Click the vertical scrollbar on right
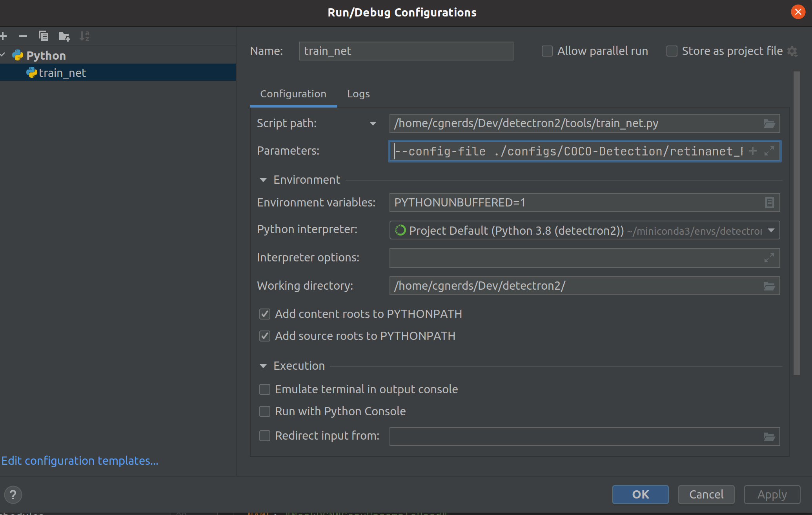Image resolution: width=812 pixels, height=515 pixels. coord(796,224)
